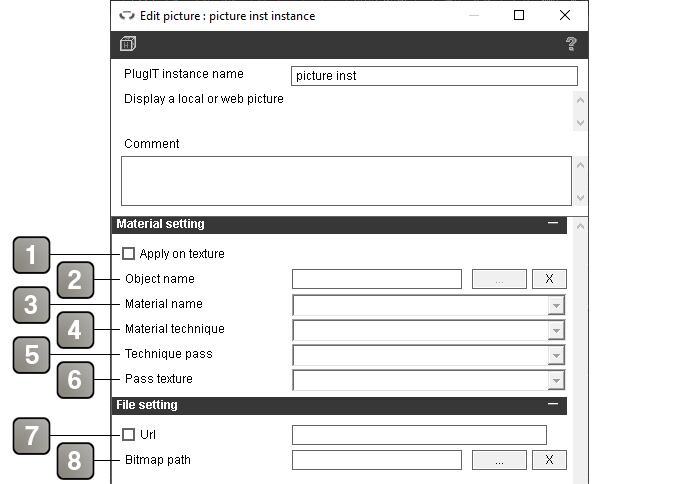Open help via the question mark icon

click(571, 44)
